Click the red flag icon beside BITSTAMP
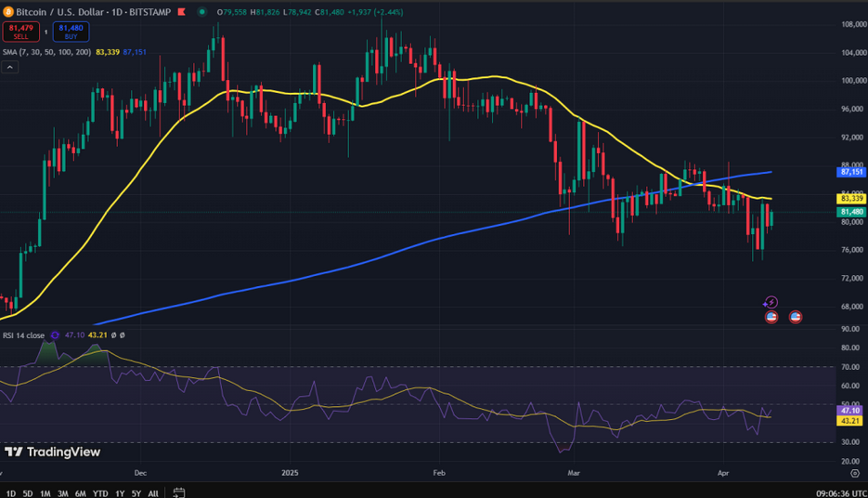This screenshot has width=868, height=498. [181, 12]
